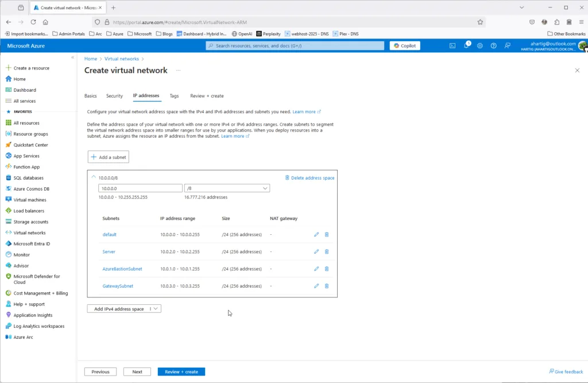The image size is (588, 383).
Task: Open portal settings with the gear icon
Action: tap(480, 45)
